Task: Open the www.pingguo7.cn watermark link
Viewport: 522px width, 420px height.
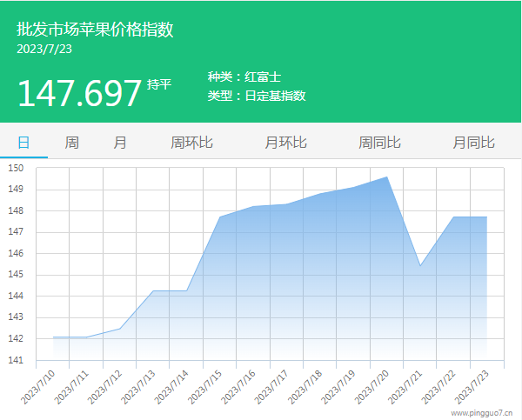Action: (x=480, y=413)
